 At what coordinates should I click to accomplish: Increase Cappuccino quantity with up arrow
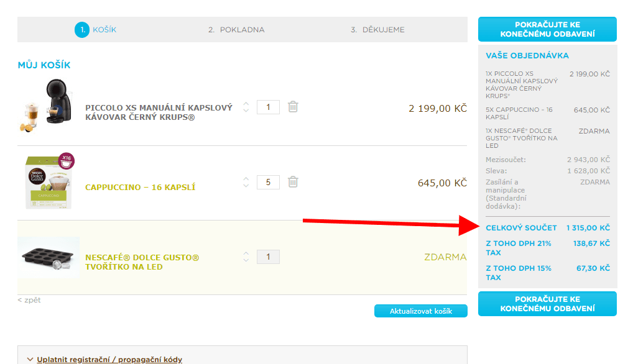click(246, 179)
